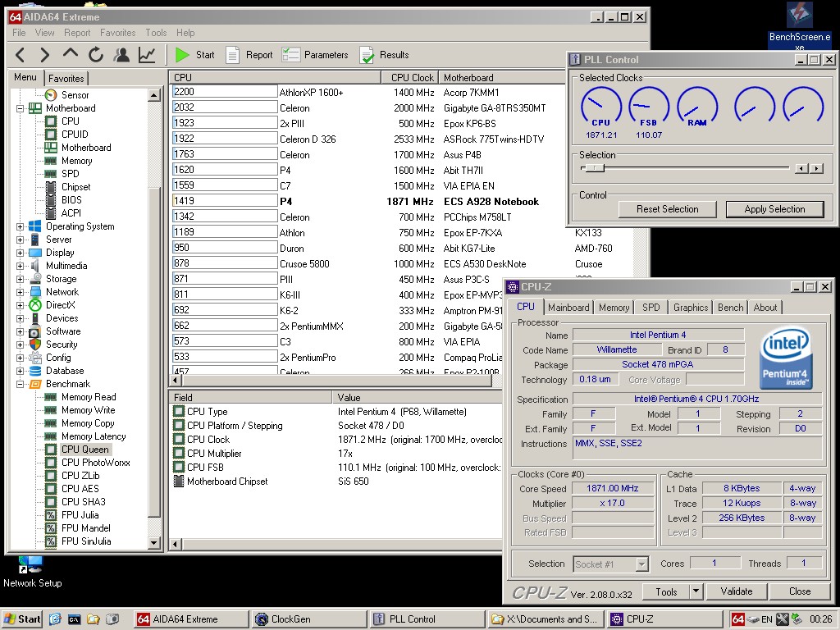Click the BenchScreen.exe desktop icon
The width and height of the screenshot is (840, 630).
800,25
